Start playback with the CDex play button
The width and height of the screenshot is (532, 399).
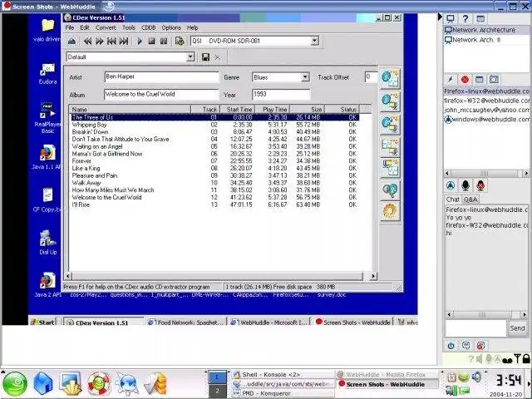(x=140, y=42)
